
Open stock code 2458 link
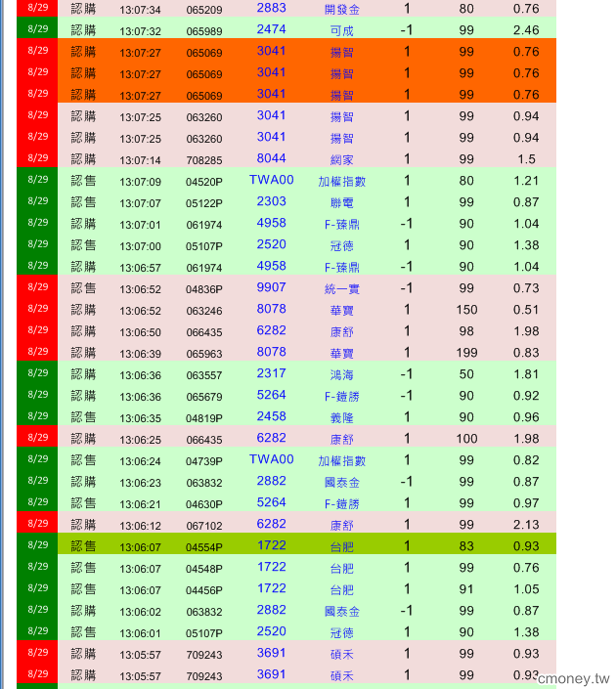271,417
